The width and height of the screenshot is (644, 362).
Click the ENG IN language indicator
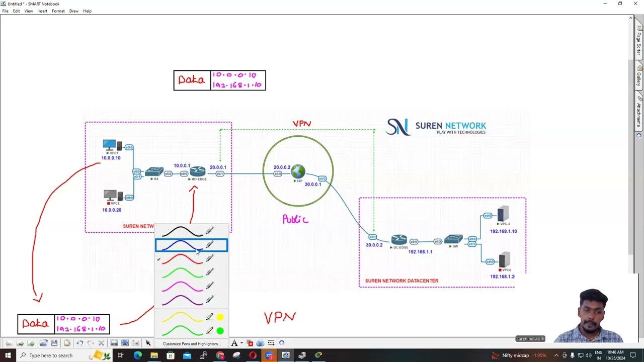click(x=598, y=355)
